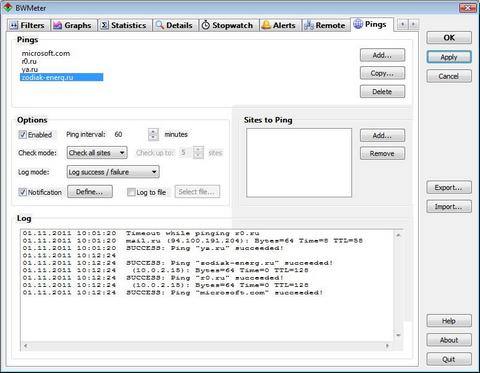Switch to the Alerts tab

point(279,25)
